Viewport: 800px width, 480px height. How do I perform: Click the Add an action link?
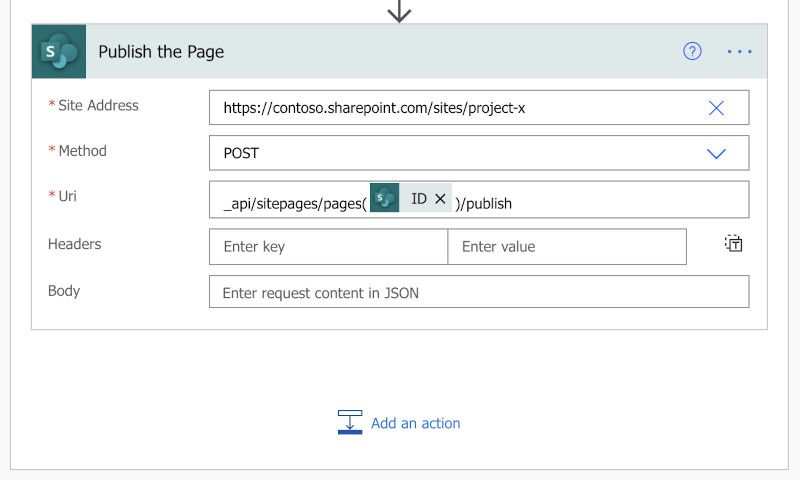[x=415, y=423]
